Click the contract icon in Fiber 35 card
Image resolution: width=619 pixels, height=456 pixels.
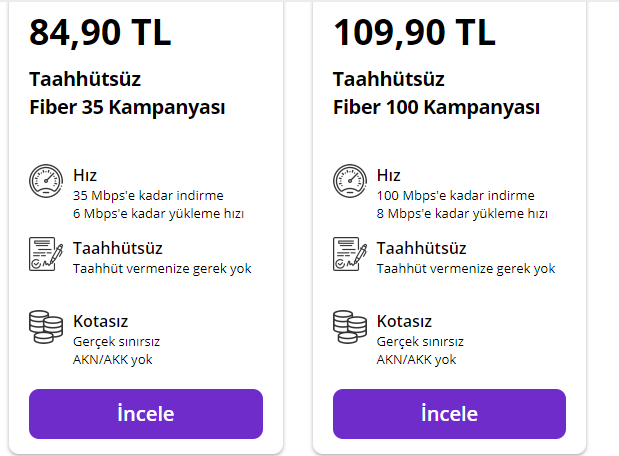[x=46, y=254]
